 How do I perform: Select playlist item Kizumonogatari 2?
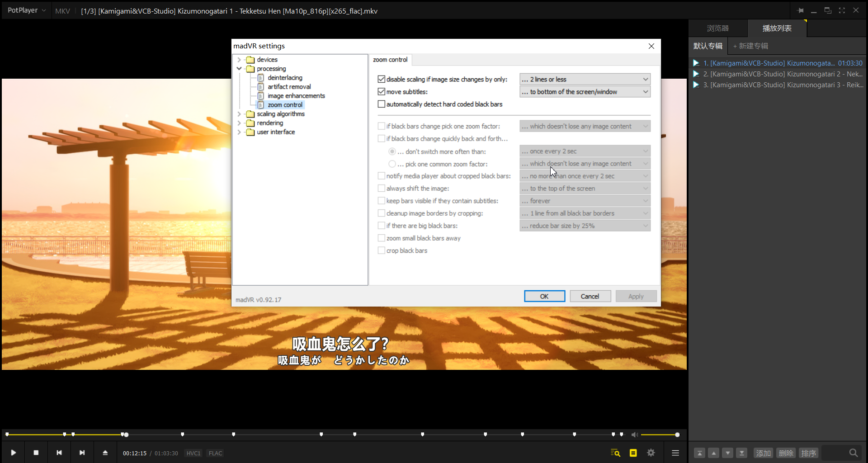[778, 74]
